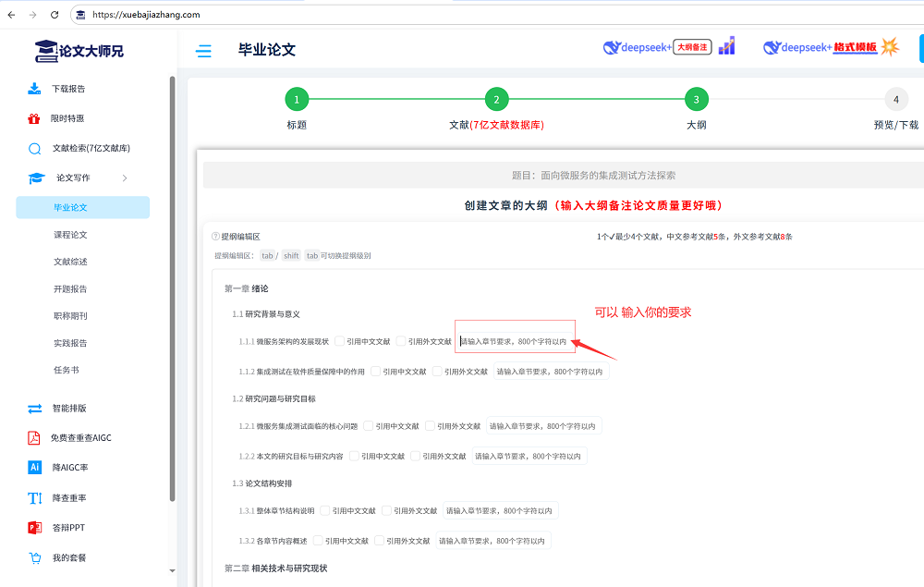Image resolution: width=924 pixels, height=587 pixels.
Task: Open 开题报告 from the sidebar
Action: (x=70, y=288)
